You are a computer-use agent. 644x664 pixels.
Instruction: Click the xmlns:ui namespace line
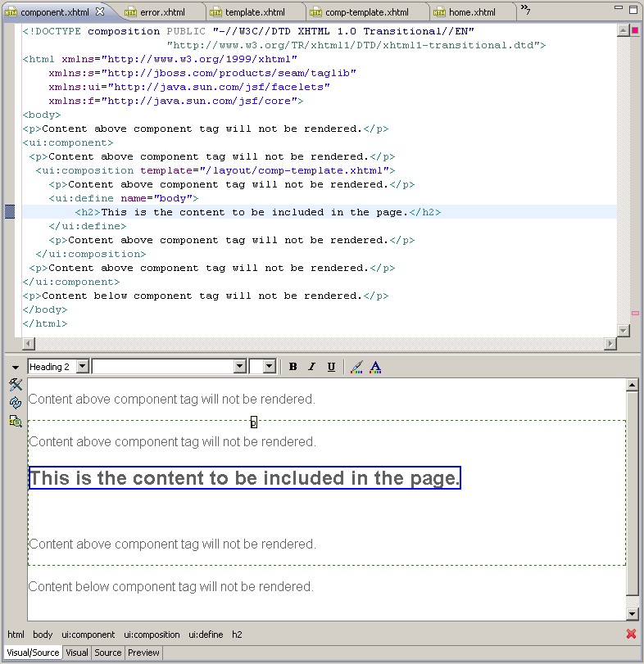point(189,88)
